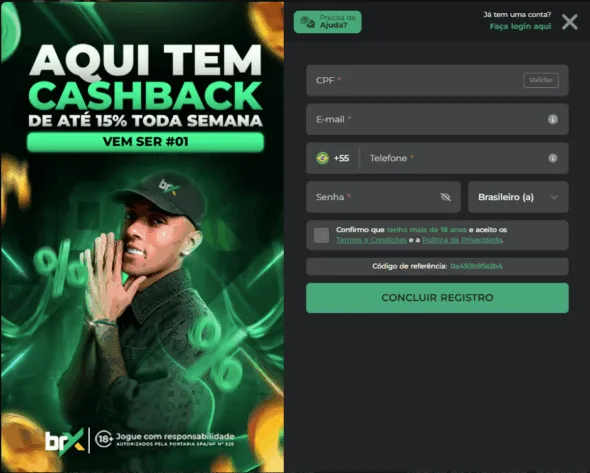Screen dimensions: 590x473
Task: Open Termos e Condições link
Action: click(371, 240)
